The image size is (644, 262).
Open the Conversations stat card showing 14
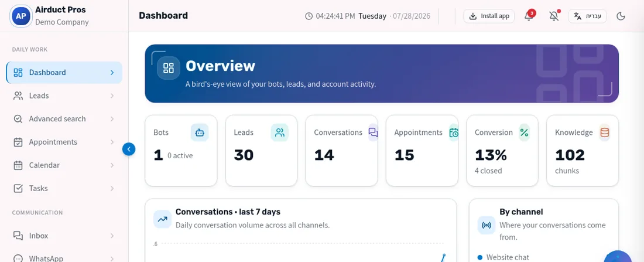pyautogui.click(x=341, y=151)
